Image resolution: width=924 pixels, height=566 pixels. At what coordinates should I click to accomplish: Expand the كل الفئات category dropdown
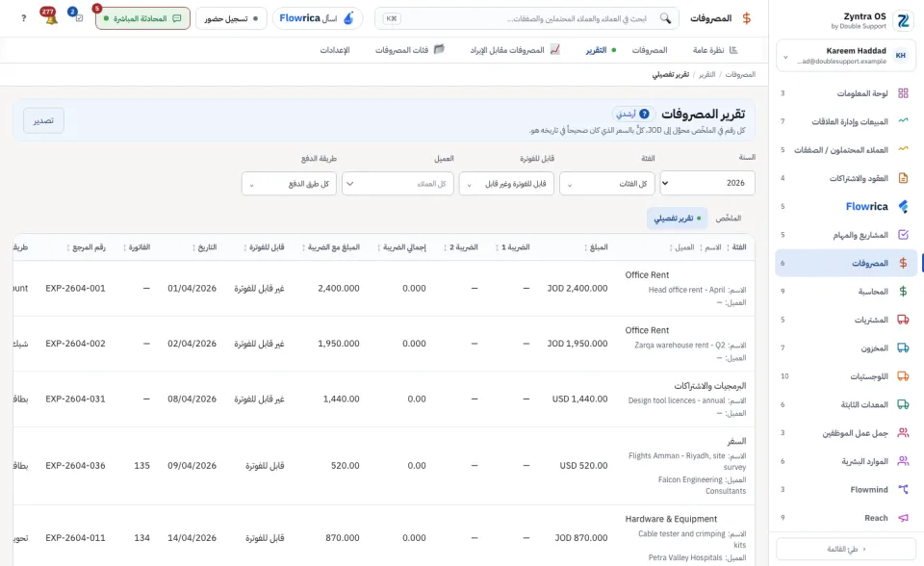tap(607, 183)
